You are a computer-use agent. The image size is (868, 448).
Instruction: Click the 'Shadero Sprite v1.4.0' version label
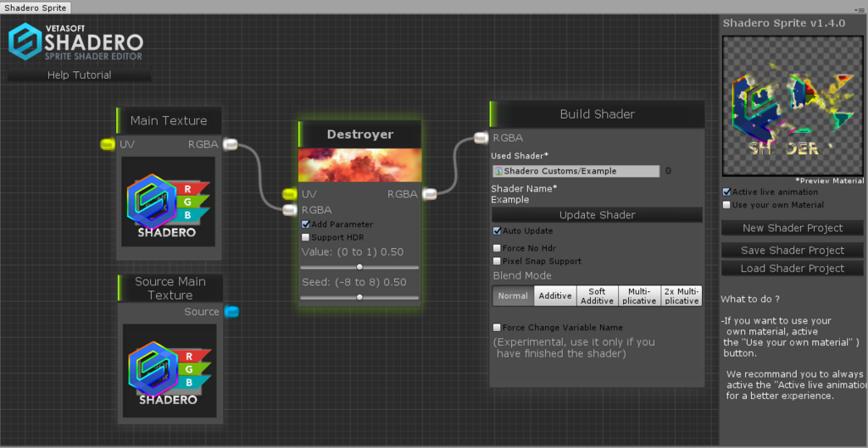point(784,23)
